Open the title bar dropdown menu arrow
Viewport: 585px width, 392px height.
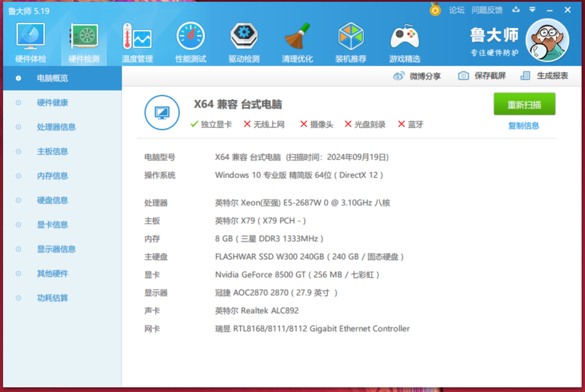532,9
